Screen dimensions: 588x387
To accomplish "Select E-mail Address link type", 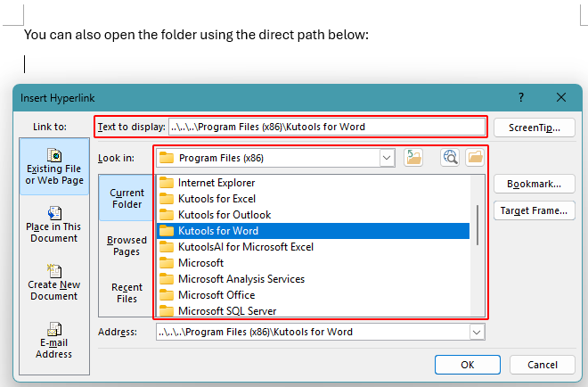I will click(54, 340).
